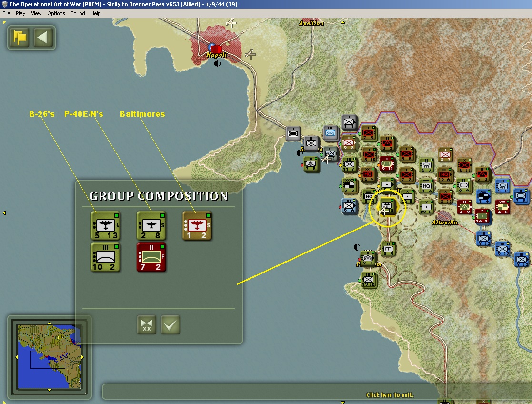Open the View menu

click(36, 13)
